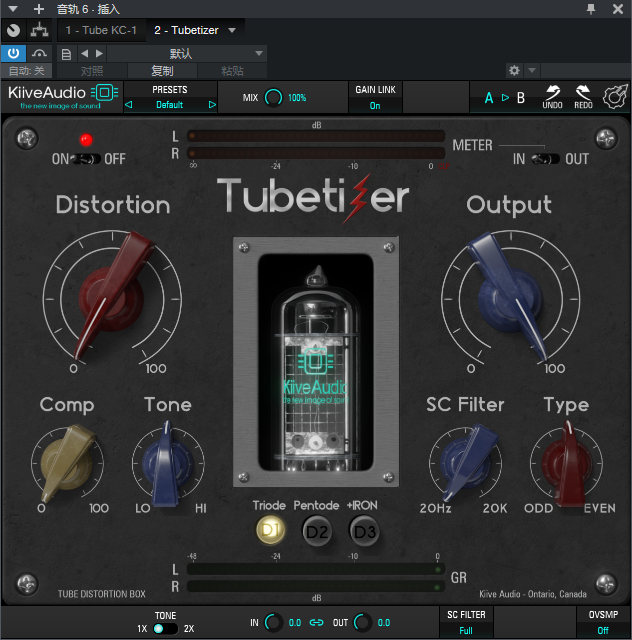
Task: Open the host settings gear icon
Action: coord(514,71)
